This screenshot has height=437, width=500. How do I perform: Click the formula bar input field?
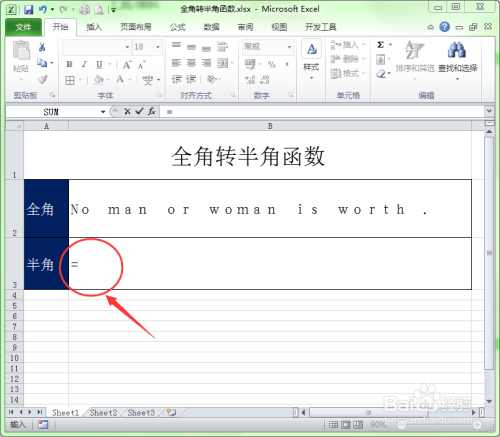point(322,112)
